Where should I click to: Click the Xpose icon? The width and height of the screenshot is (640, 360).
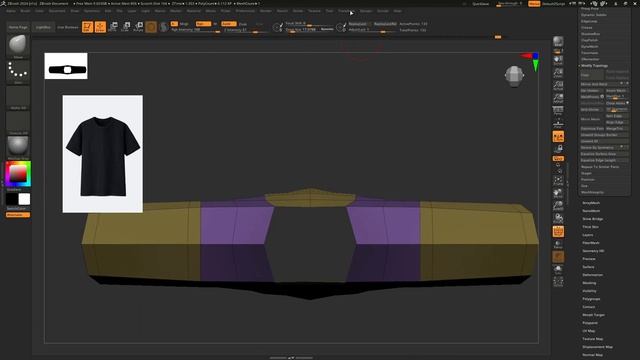(x=558, y=282)
